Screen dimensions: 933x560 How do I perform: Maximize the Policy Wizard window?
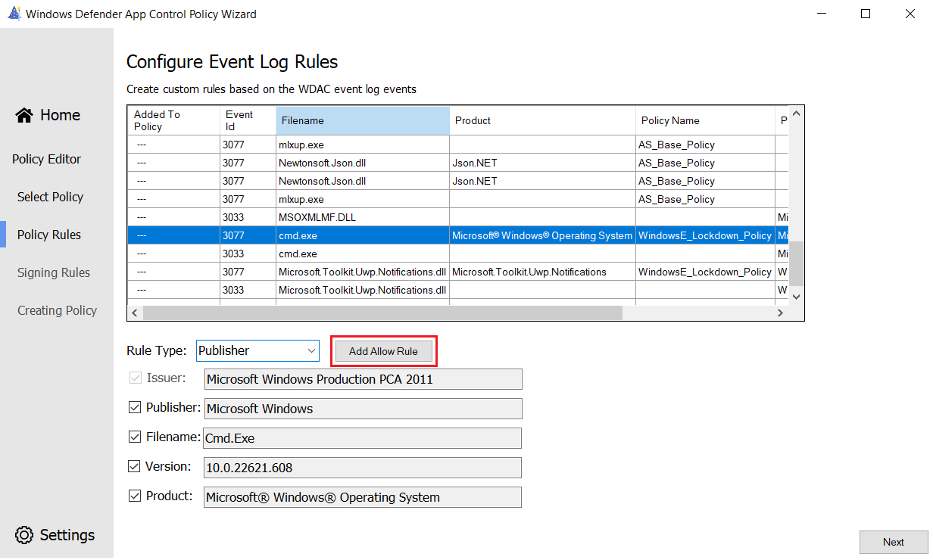click(x=866, y=14)
